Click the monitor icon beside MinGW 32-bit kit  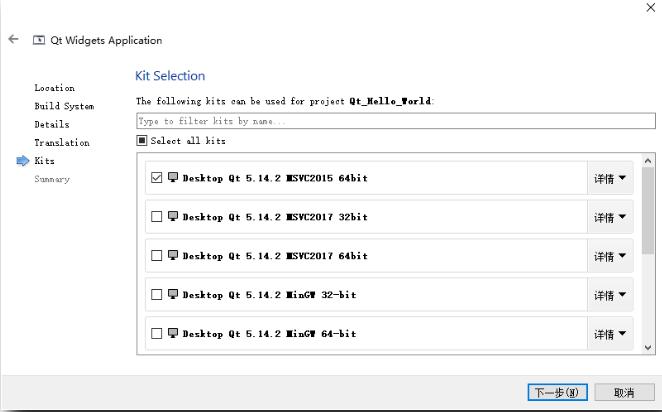pyautogui.click(x=173, y=294)
